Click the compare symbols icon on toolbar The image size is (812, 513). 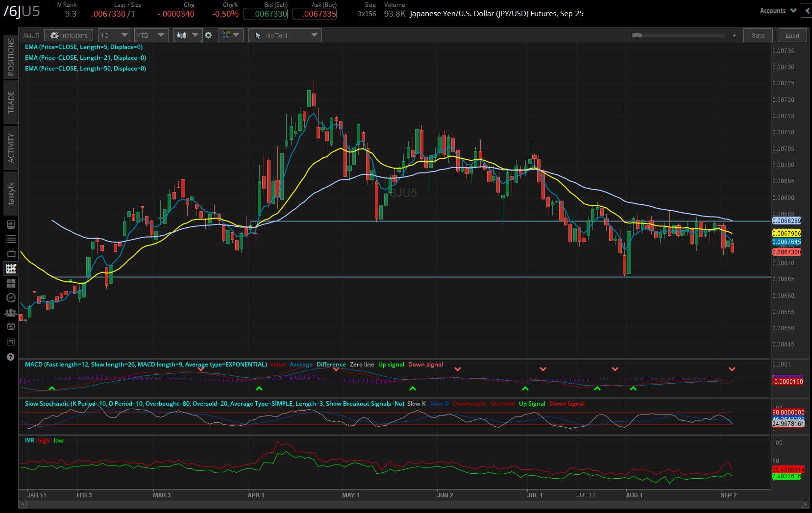tap(227, 35)
